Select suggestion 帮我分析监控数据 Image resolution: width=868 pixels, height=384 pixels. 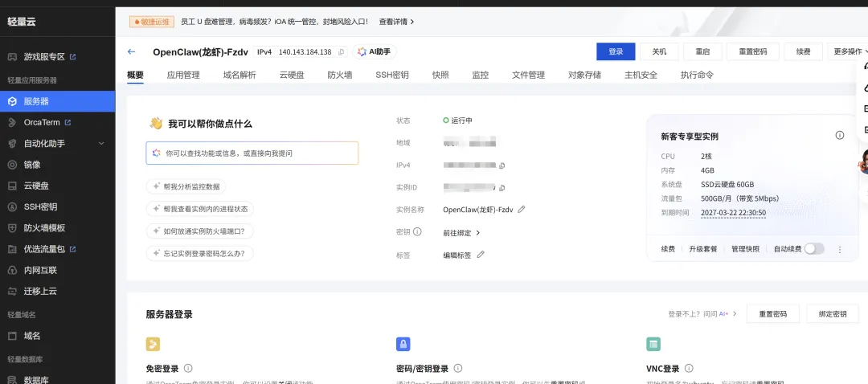[186, 186]
